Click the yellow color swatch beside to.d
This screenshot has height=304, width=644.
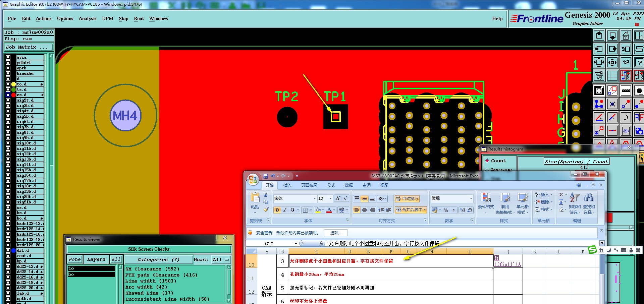tap(13, 84)
